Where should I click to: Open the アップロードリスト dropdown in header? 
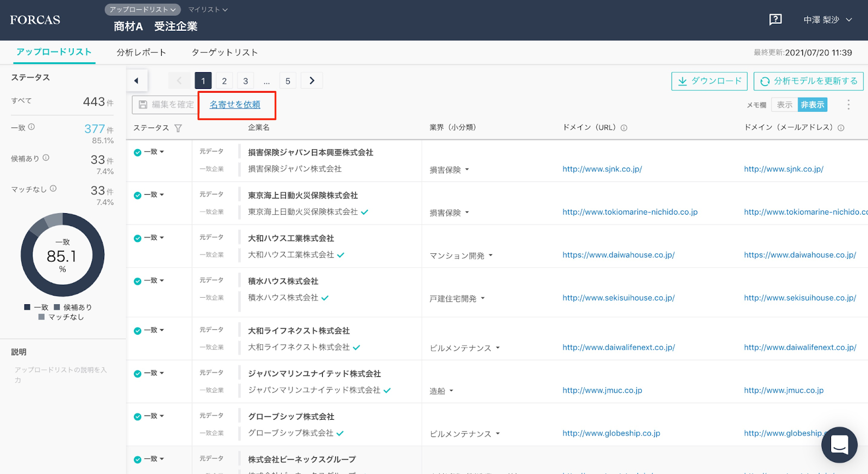(142, 10)
